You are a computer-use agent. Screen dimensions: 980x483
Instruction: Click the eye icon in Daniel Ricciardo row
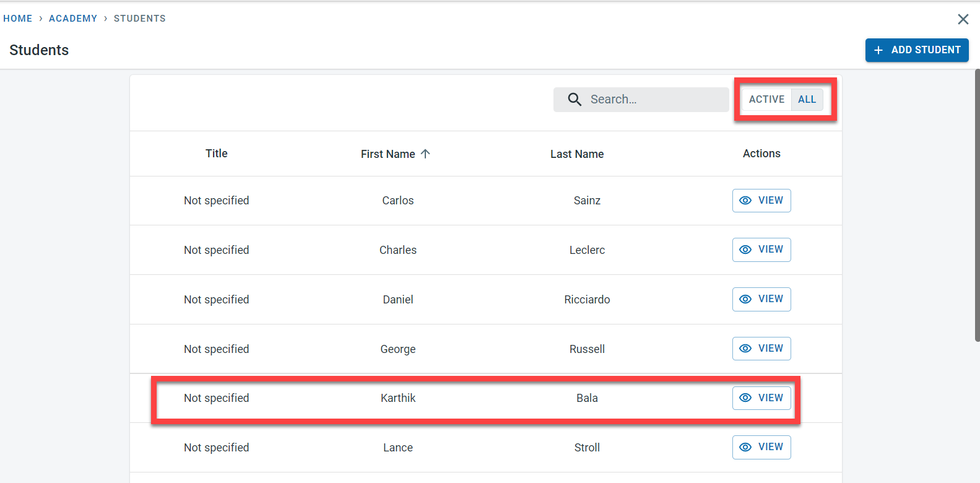tap(745, 299)
